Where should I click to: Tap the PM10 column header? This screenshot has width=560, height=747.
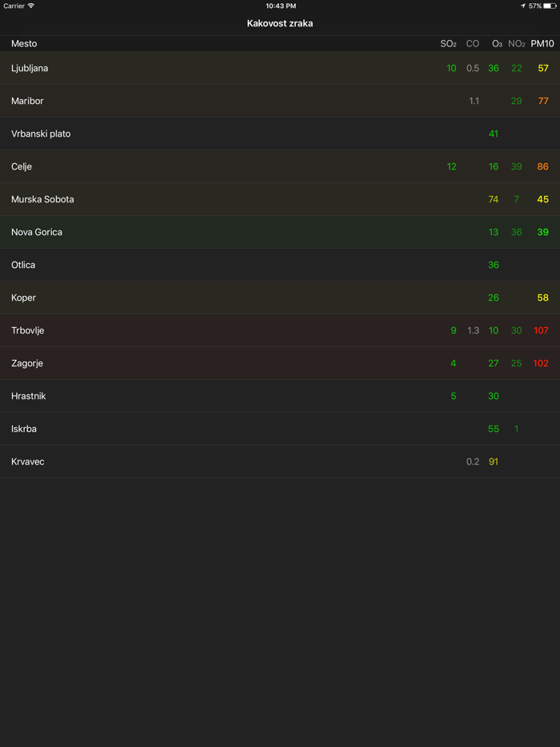[x=542, y=44]
